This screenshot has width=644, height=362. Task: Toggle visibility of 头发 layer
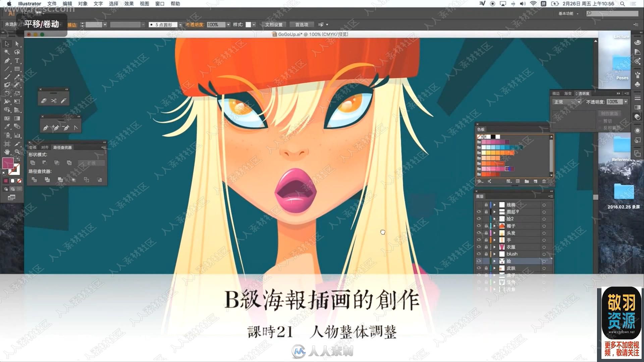click(x=479, y=233)
